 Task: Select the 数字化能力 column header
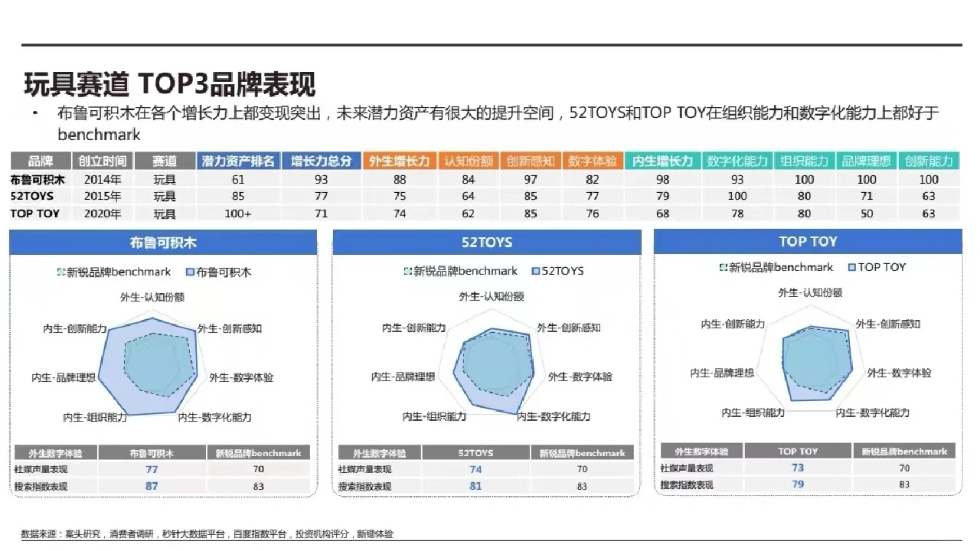pyautogui.click(x=737, y=161)
